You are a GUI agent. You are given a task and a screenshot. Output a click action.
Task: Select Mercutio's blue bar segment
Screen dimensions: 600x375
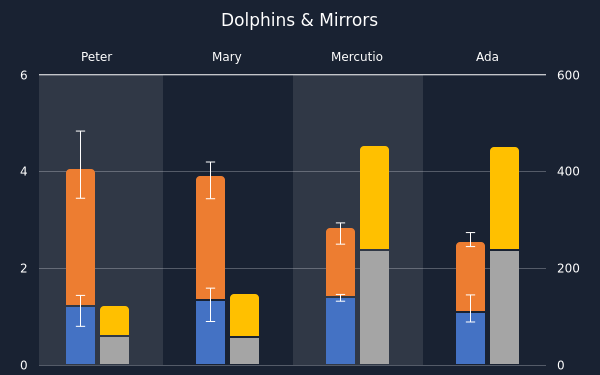click(x=341, y=331)
